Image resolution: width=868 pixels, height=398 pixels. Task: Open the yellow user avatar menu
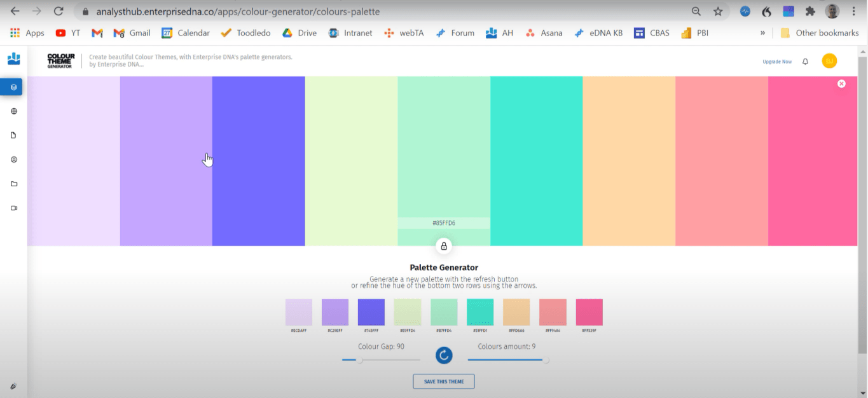point(829,61)
